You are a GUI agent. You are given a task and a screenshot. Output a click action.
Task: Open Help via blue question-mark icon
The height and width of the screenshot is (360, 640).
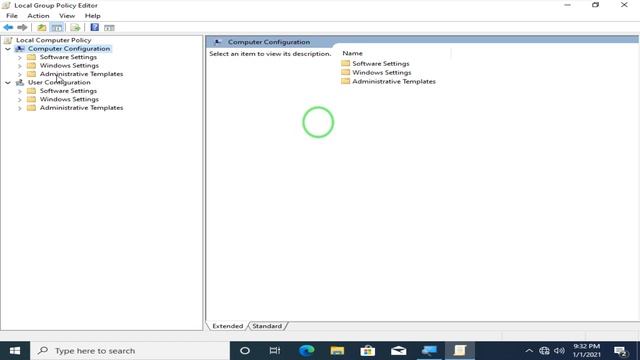point(94,27)
